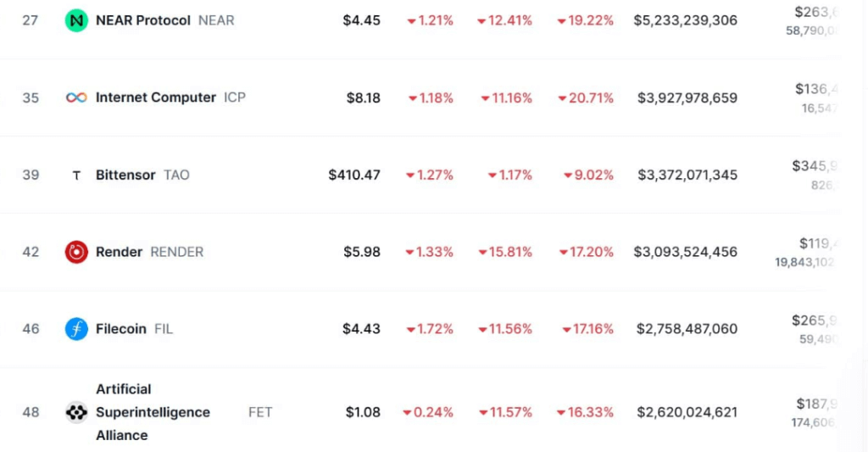Click Filecoin market cap $2,758,487,060
This screenshot has width=868, height=452.
[x=687, y=329]
